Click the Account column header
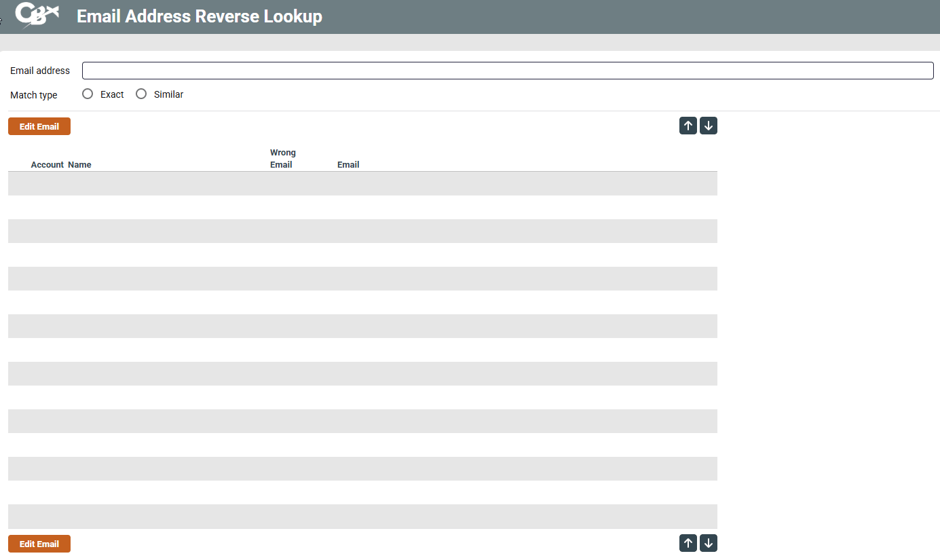 [47, 165]
